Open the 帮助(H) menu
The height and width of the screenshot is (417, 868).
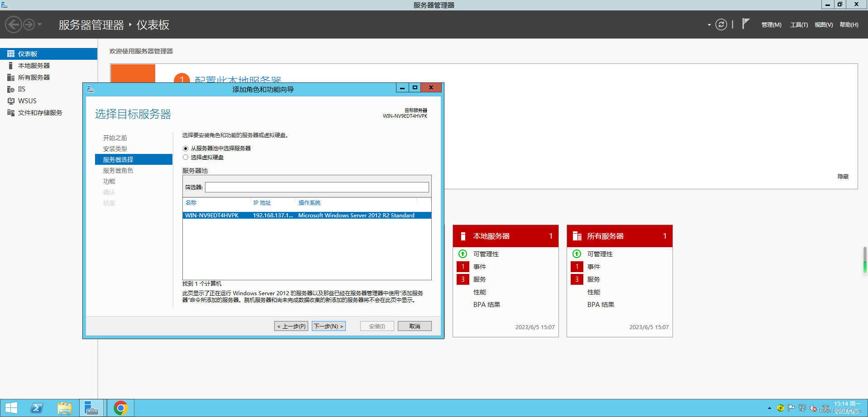coord(849,25)
